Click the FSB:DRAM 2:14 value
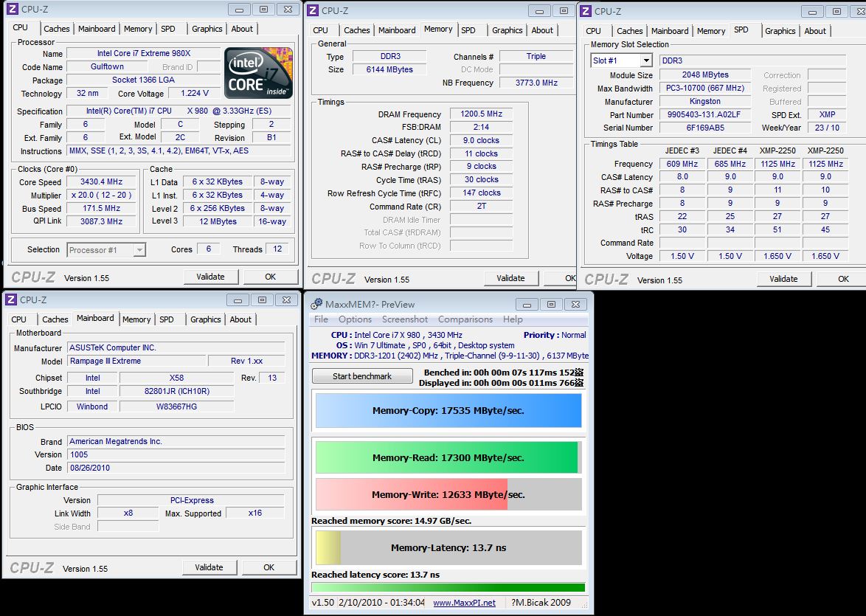The width and height of the screenshot is (866, 616). [481, 127]
